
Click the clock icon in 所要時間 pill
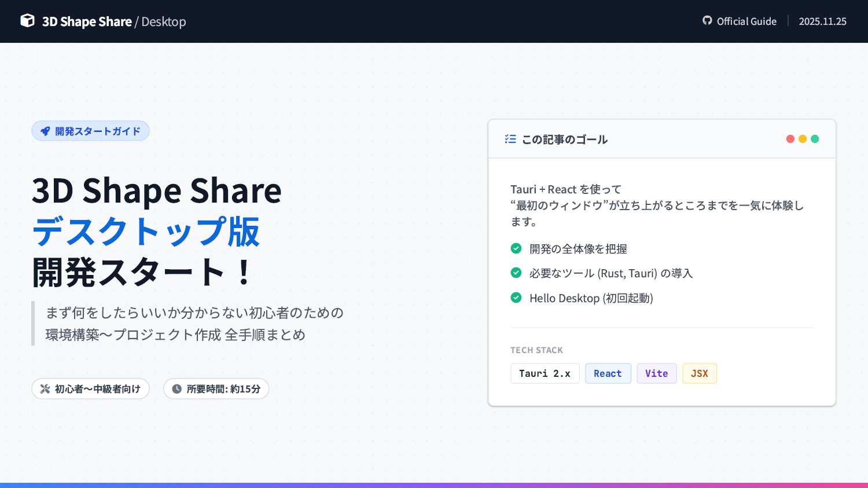click(x=177, y=389)
